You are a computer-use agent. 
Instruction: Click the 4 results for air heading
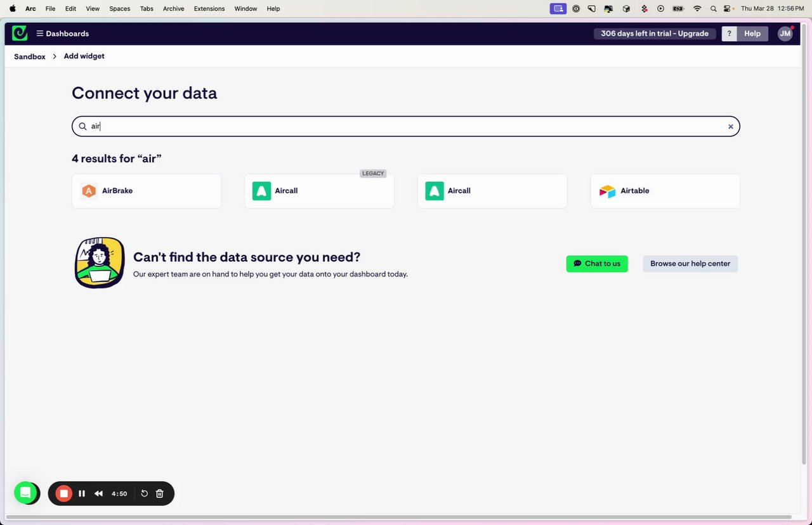[x=117, y=159]
